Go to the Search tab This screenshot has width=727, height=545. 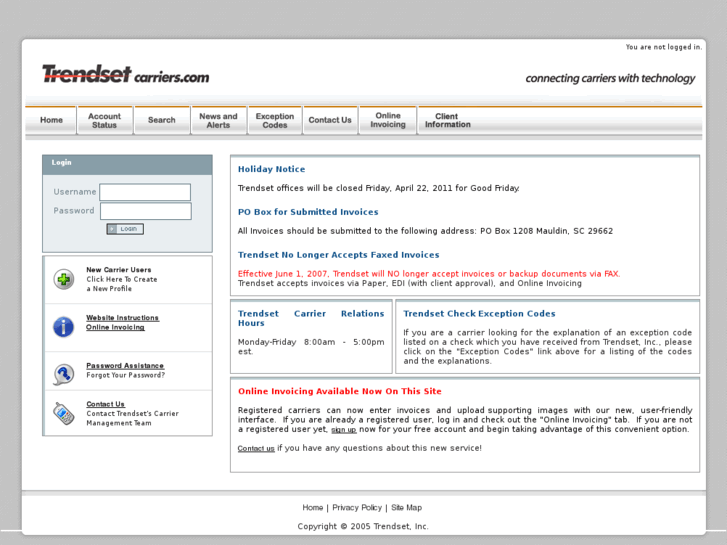click(x=162, y=120)
